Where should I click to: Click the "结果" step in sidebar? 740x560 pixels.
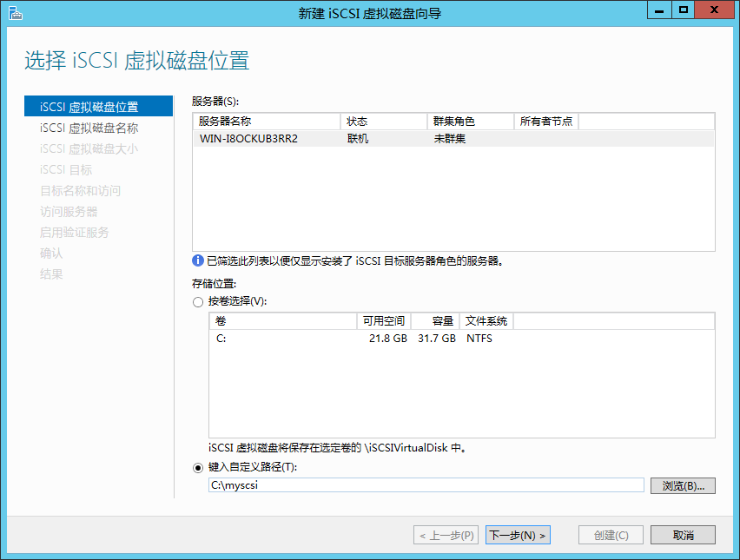[x=51, y=274]
